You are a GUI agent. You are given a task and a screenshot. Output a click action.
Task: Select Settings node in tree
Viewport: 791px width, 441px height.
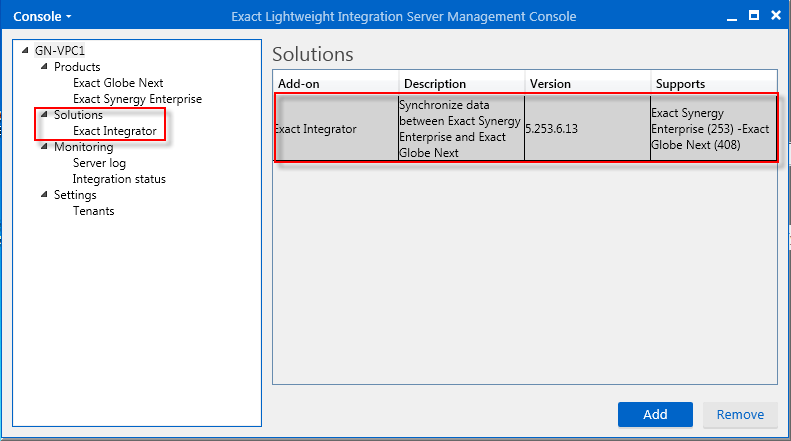[75, 195]
